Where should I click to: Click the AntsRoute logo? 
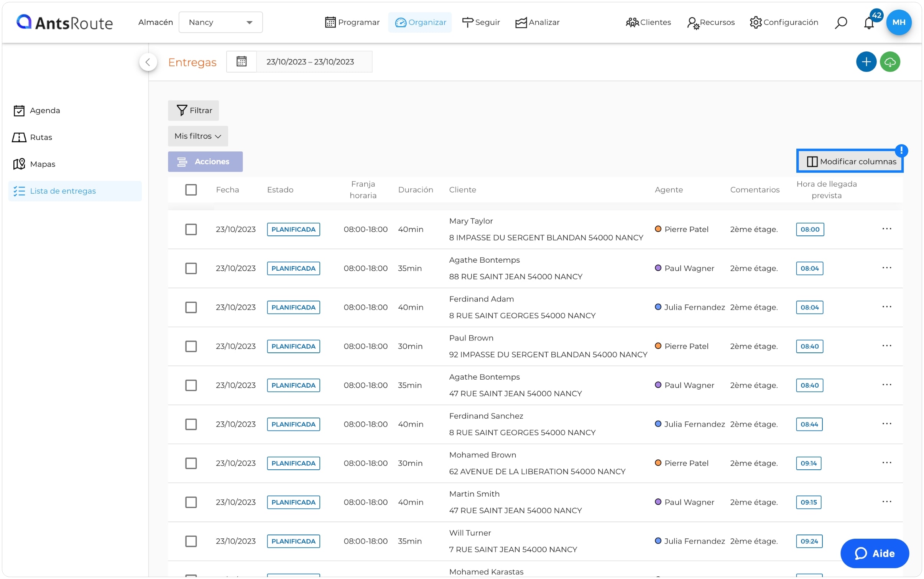(65, 23)
